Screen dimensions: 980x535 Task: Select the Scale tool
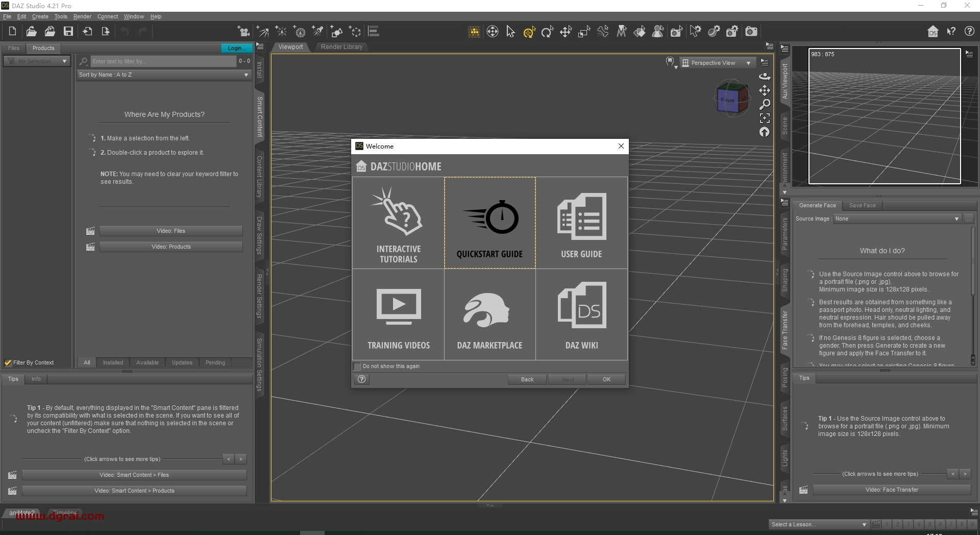(x=584, y=32)
